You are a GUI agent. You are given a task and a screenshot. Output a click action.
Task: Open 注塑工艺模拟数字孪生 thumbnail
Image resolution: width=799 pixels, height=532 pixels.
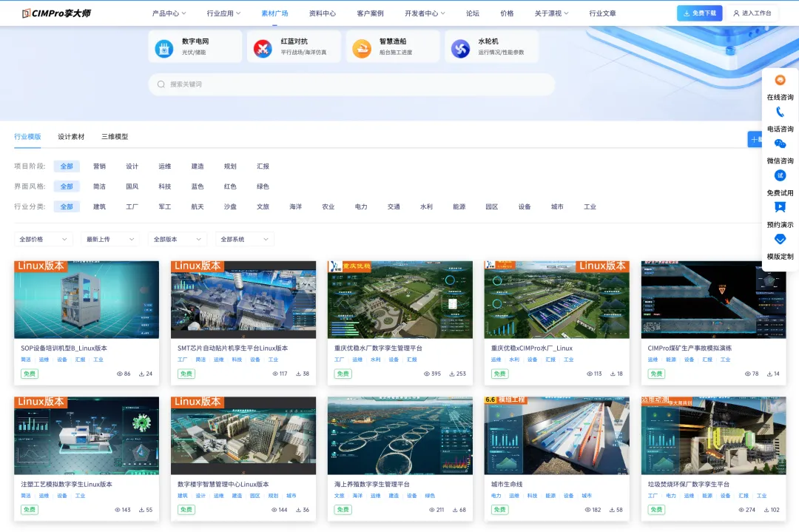pyautogui.click(x=87, y=436)
